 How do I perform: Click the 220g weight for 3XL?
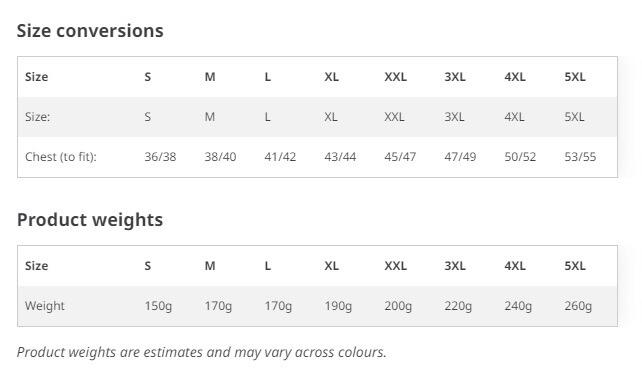(x=458, y=306)
